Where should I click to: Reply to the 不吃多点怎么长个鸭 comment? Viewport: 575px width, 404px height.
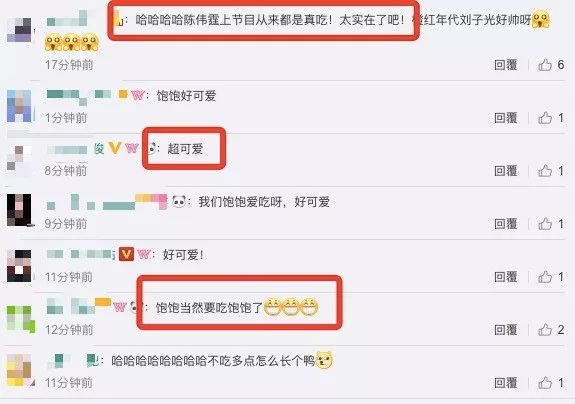(x=506, y=383)
